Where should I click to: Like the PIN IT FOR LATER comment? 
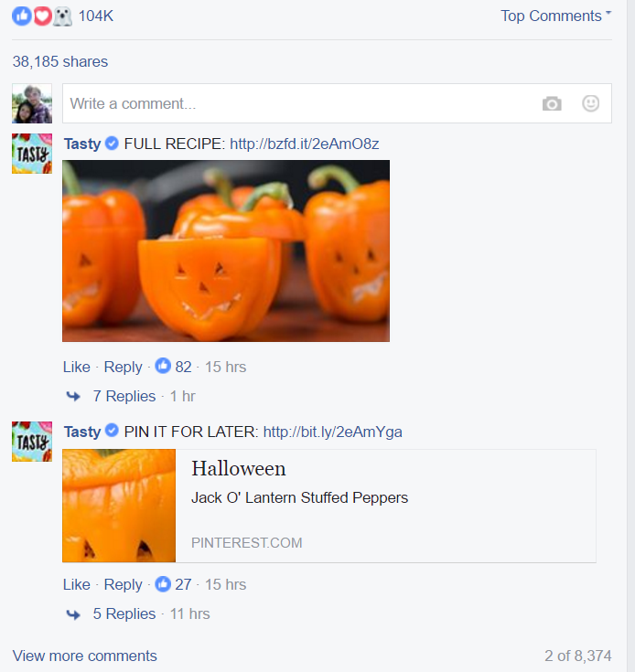[76, 584]
